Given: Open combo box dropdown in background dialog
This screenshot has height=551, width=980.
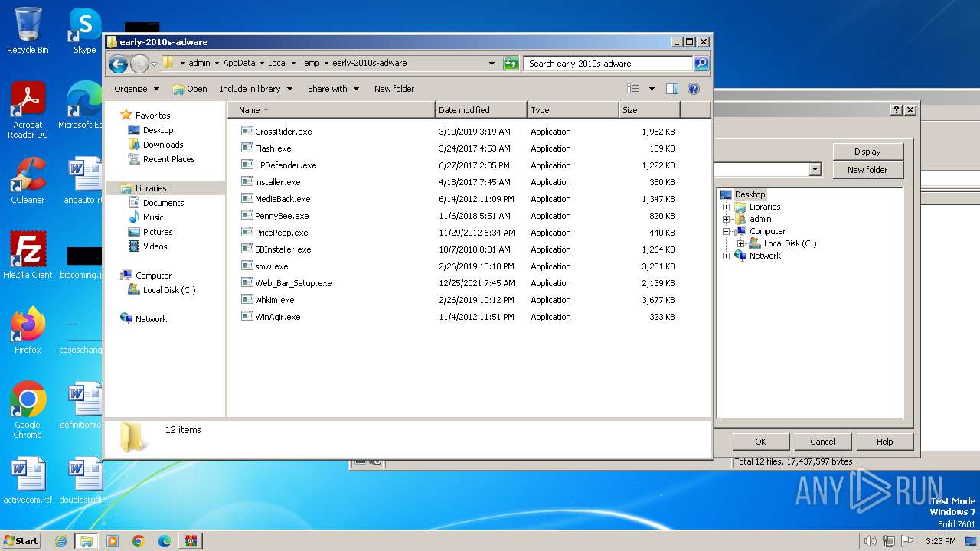Looking at the screenshot, I should (x=815, y=169).
